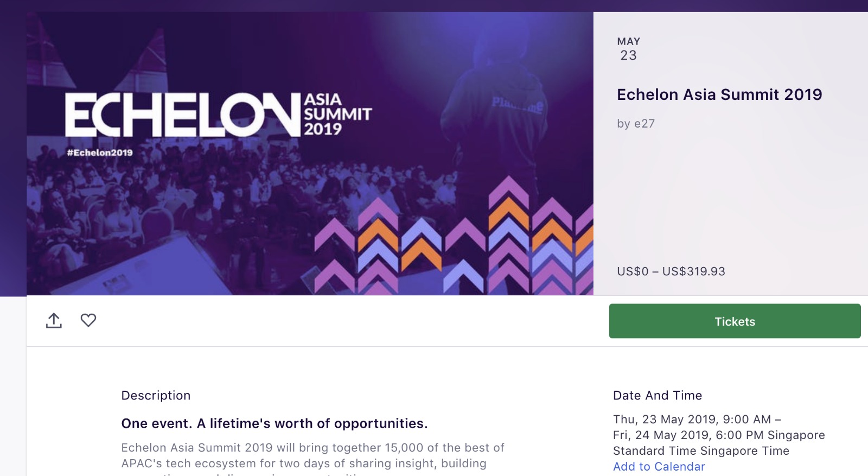Click the event description paragraph text
The image size is (868, 476).
point(312,455)
